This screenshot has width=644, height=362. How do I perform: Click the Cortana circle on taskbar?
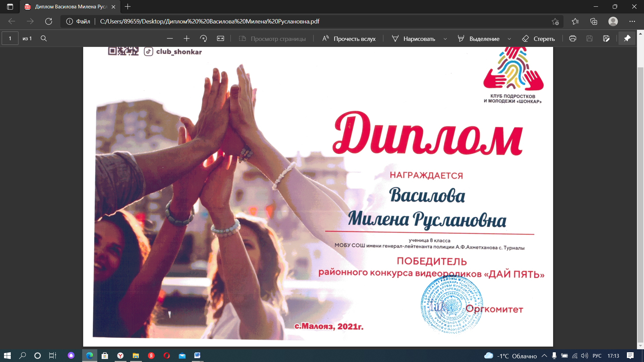tap(38, 356)
